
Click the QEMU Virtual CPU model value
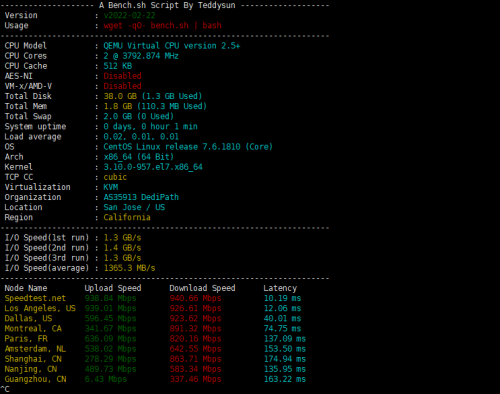click(x=171, y=46)
